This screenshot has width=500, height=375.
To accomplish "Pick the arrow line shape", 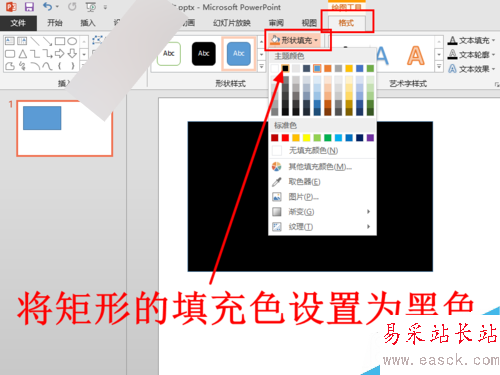I will click(47, 41).
